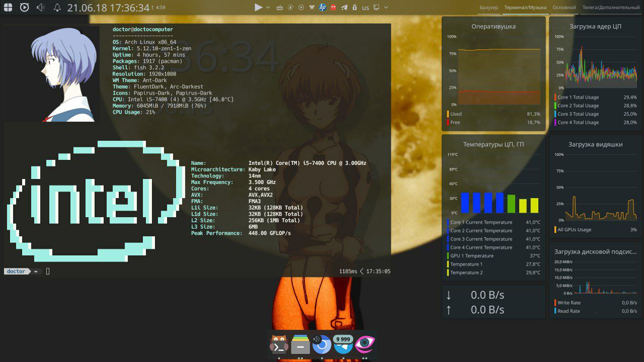Expand hidden tray icons chevron at far right
Image resolution: width=644 pixels, height=362 pixels.
coord(386,8)
